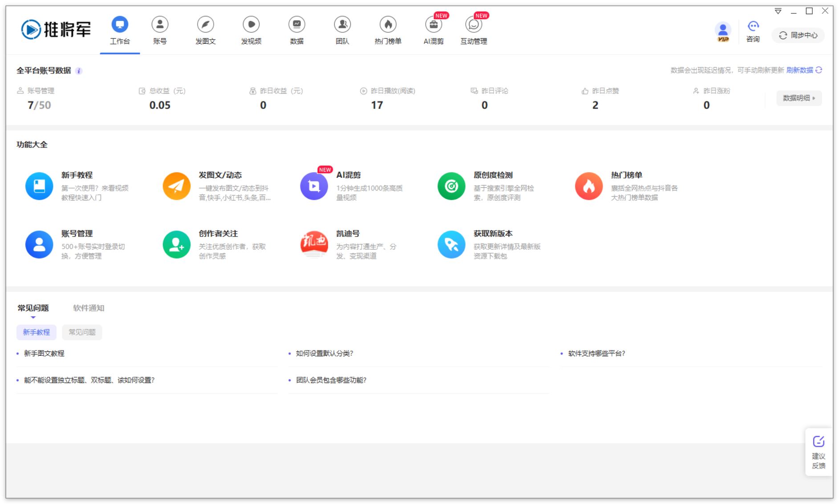Viewport: 839px width, 504px height.
Task: Open the 发图文 post article icon
Action: tap(206, 24)
